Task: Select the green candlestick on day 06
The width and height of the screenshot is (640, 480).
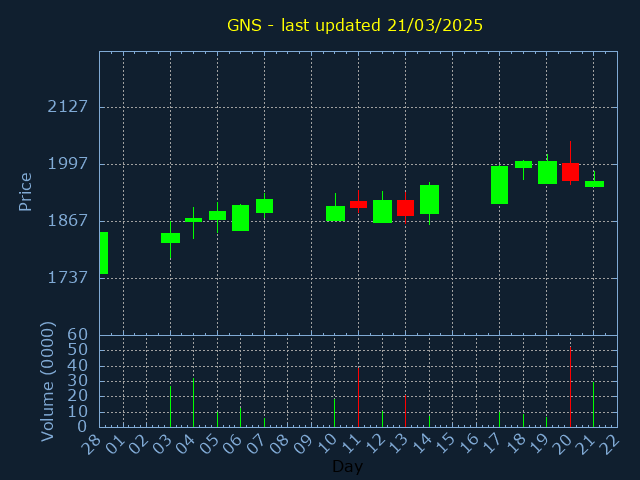Action: pyautogui.click(x=240, y=218)
